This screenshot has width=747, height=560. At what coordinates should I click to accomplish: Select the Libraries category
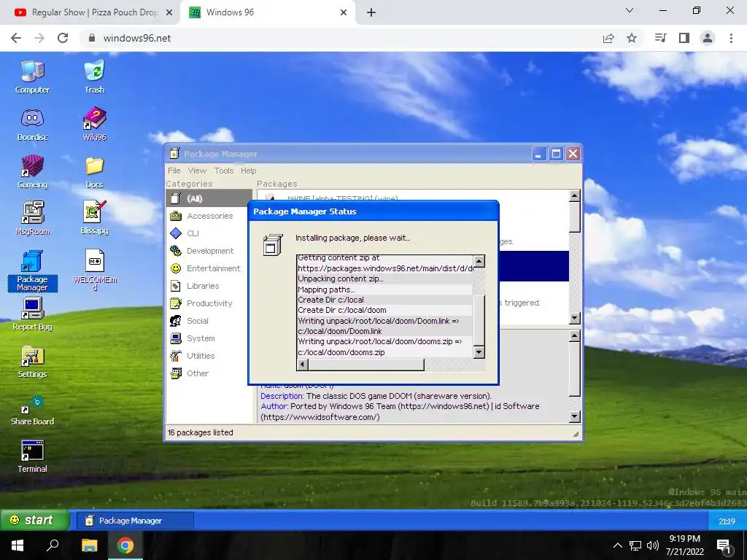[x=209, y=286]
